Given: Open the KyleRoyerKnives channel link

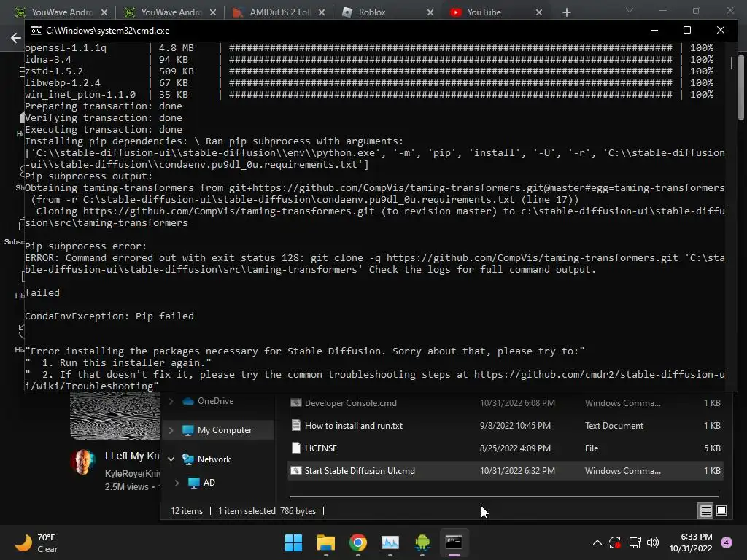Looking at the screenshot, I should point(133,473).
